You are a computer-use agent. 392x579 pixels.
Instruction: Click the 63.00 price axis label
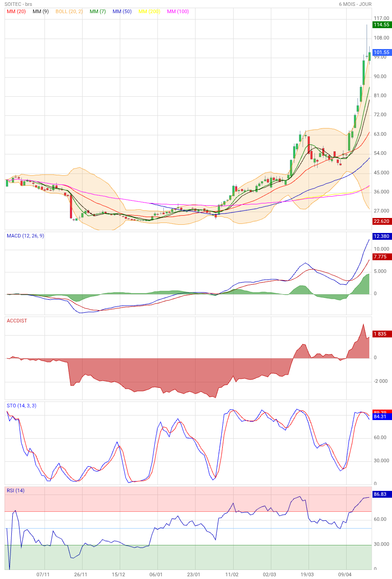(x=380, y=134)
